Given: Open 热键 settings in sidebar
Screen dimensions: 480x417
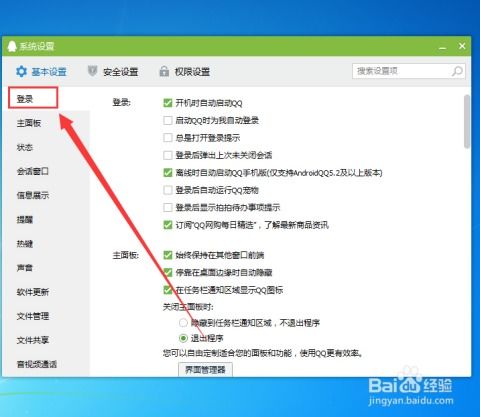Looking at the screenshot, I should click(25, 243).
